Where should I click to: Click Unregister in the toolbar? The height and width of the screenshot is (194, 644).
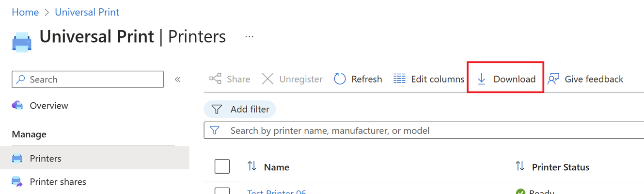292,79
